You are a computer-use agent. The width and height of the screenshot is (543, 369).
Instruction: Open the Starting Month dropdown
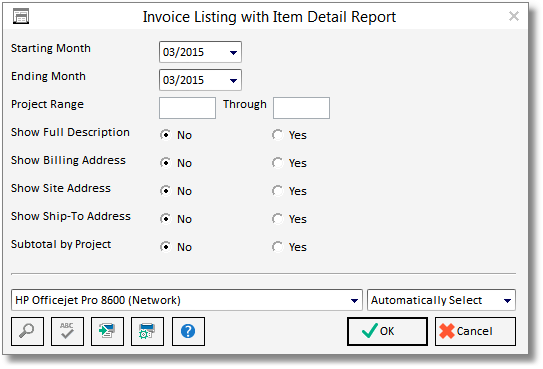click(x=233, y=53)
